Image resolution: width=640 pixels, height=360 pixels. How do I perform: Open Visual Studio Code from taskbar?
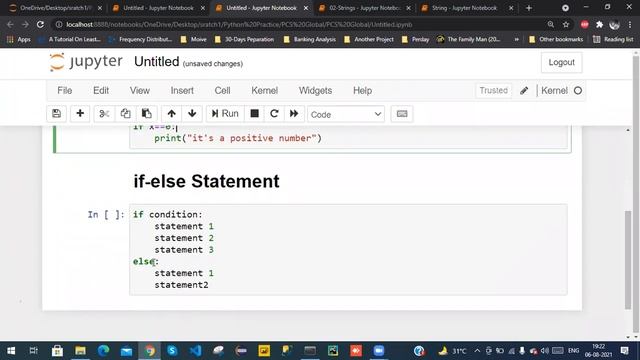(195, 351)
